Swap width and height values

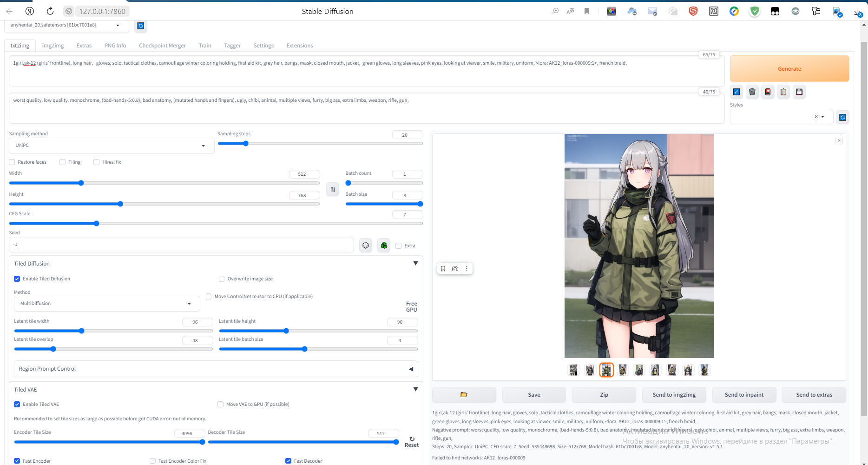click(333, 189)
